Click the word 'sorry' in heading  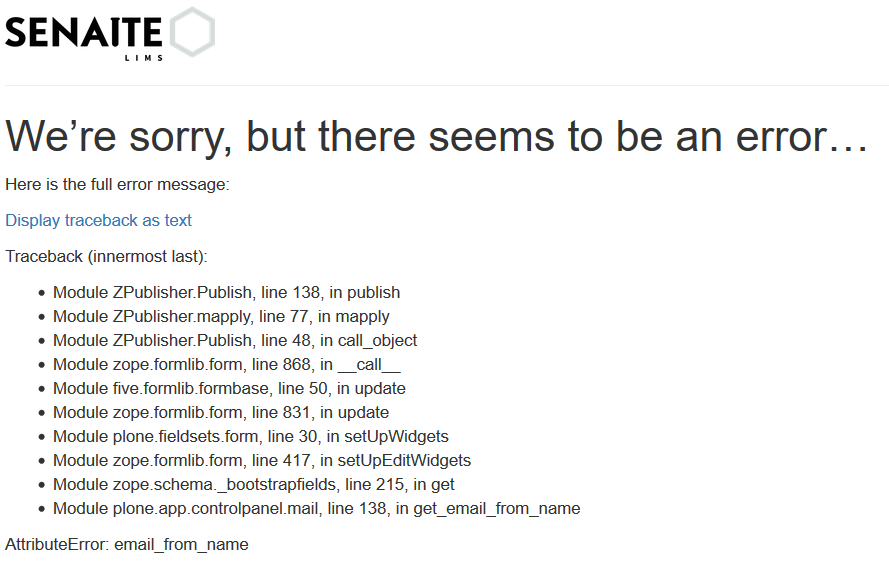click(x=181, y=139)
